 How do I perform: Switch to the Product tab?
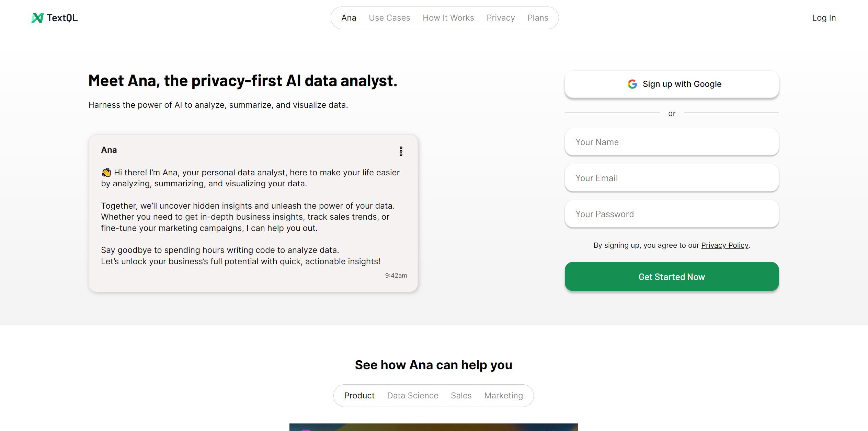tap(359, 395)
